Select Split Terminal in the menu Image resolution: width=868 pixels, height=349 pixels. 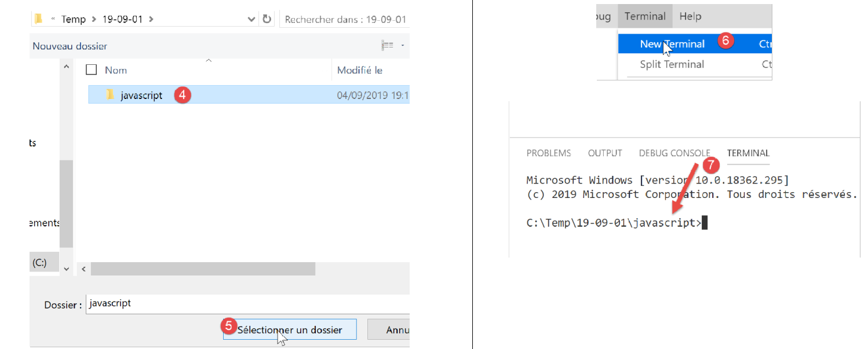pyautogui.click(x=672, y=64)
